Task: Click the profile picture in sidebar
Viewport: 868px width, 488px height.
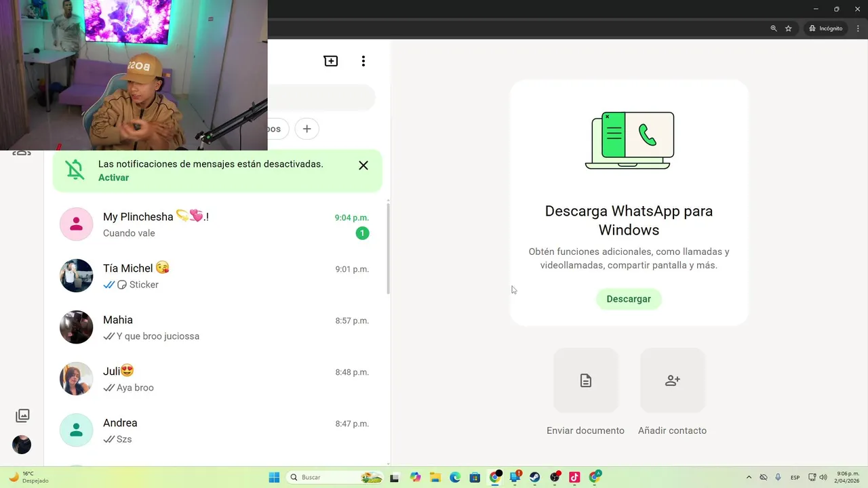Action: [x=22, y=445]
